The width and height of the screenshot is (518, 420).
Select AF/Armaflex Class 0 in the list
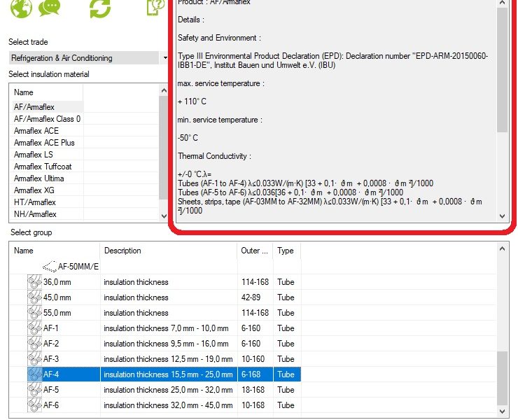click(x=47, y=118)
